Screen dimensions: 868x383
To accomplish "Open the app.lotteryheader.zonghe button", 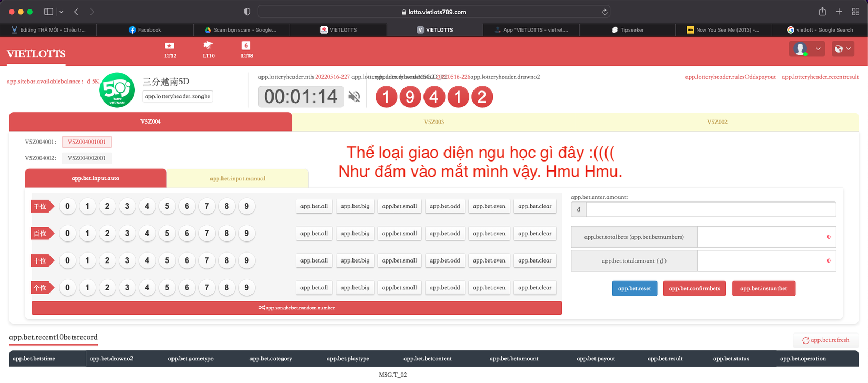I will (178, 96).
